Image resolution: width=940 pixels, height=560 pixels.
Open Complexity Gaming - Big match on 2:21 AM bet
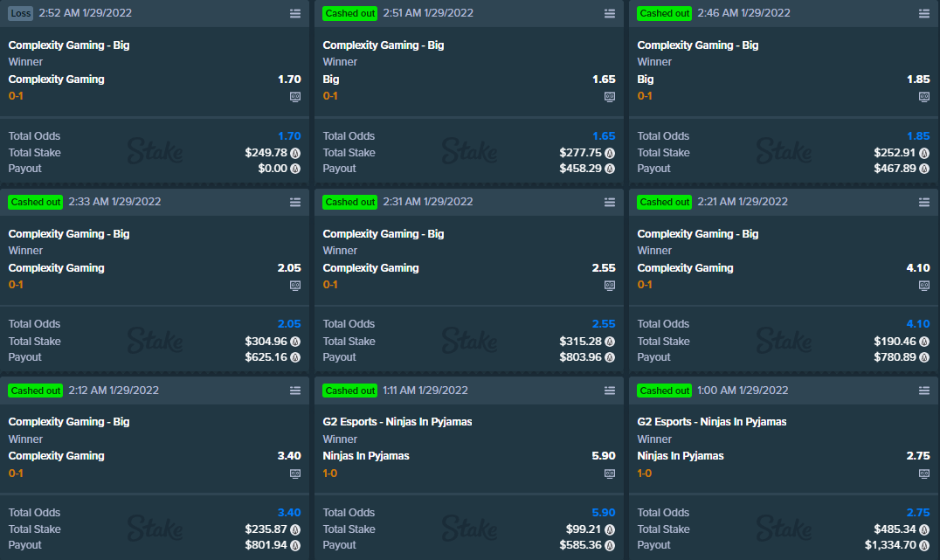pyautogui.click(x=698, y=234)
